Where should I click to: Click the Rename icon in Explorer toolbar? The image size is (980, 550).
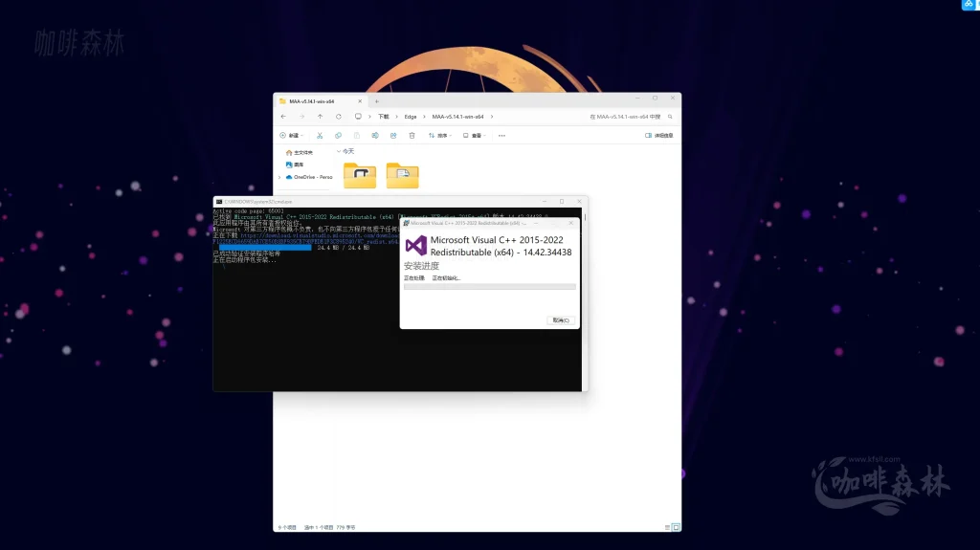click(x=374, y=136)
